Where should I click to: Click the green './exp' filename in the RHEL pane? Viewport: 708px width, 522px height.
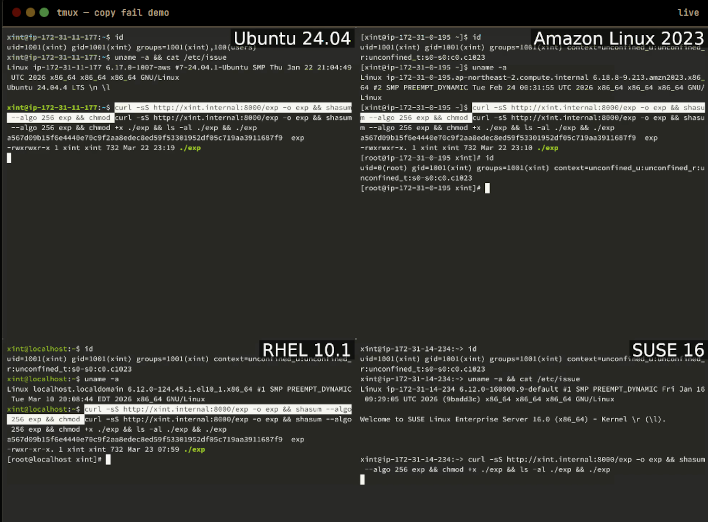click(194, 449)
